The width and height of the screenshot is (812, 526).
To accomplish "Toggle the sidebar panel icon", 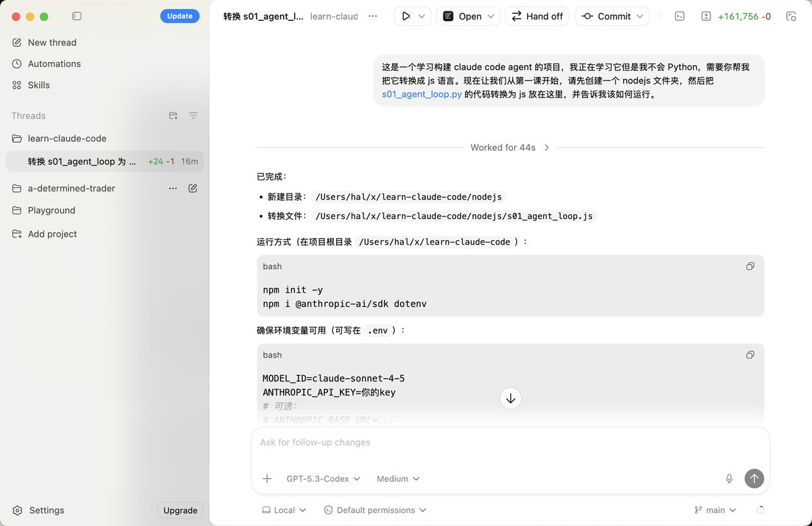I will (76, 16).
